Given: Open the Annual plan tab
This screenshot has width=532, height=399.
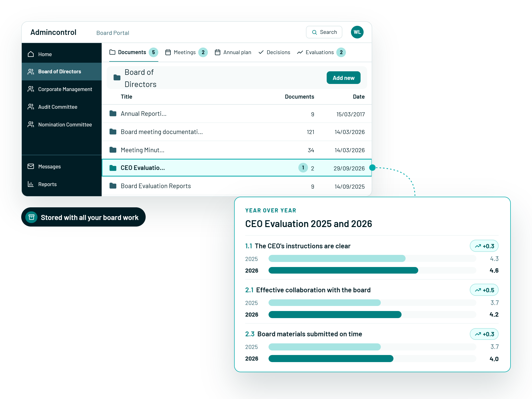Looking at the screenshot, I should point(233,52).
